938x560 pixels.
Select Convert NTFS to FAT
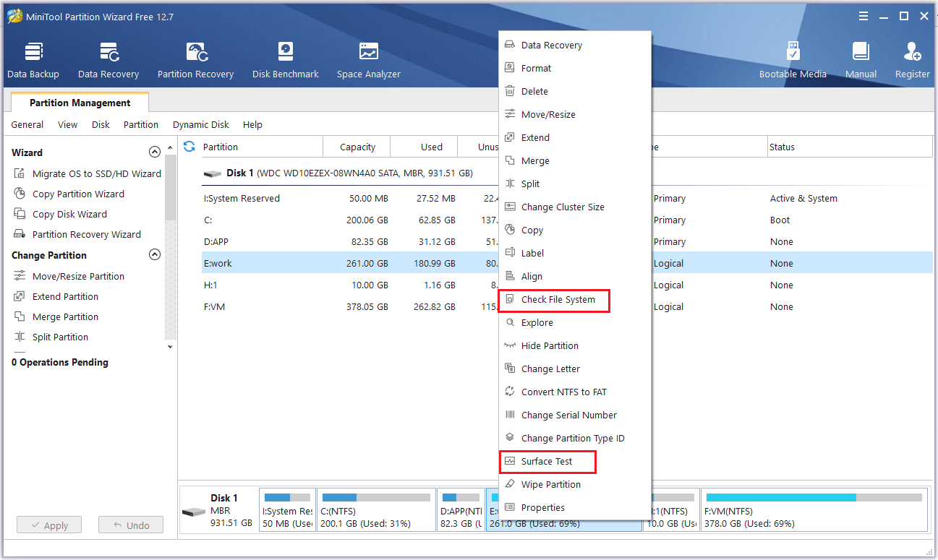576,392
